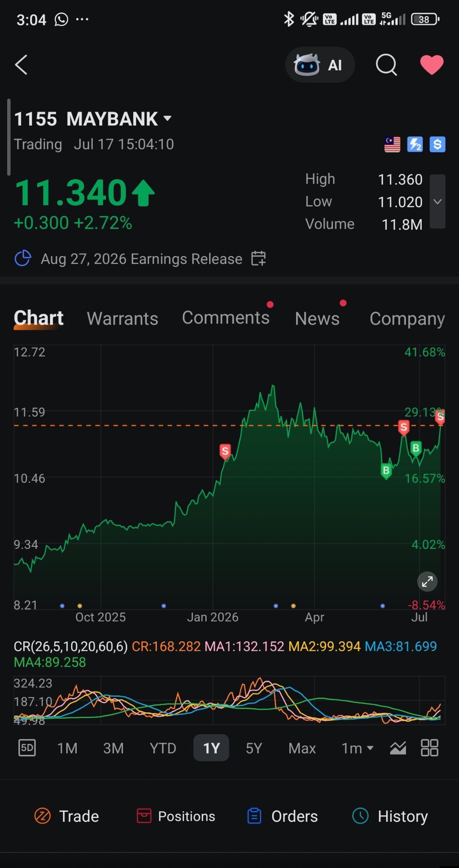The image size is (459, 868).
Task: Switch to the Comments tab
Action: pyautogui.click(x=226, y=318)
